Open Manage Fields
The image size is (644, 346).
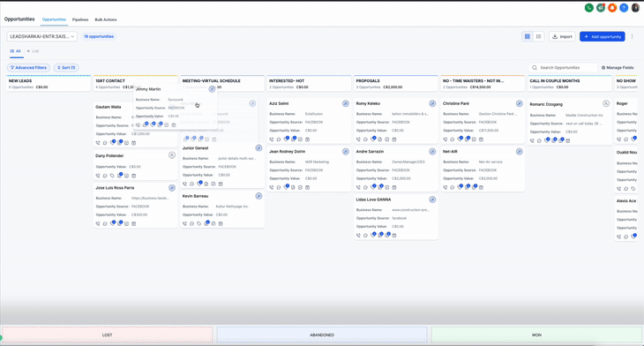618,67
